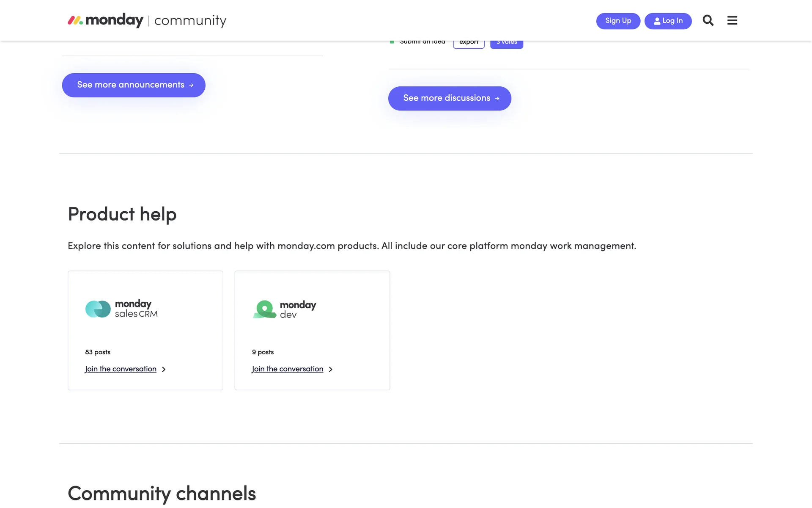The height and width of the screenshot is (508, 812).
Task: Click the 83 posts count
Action: 98,352
